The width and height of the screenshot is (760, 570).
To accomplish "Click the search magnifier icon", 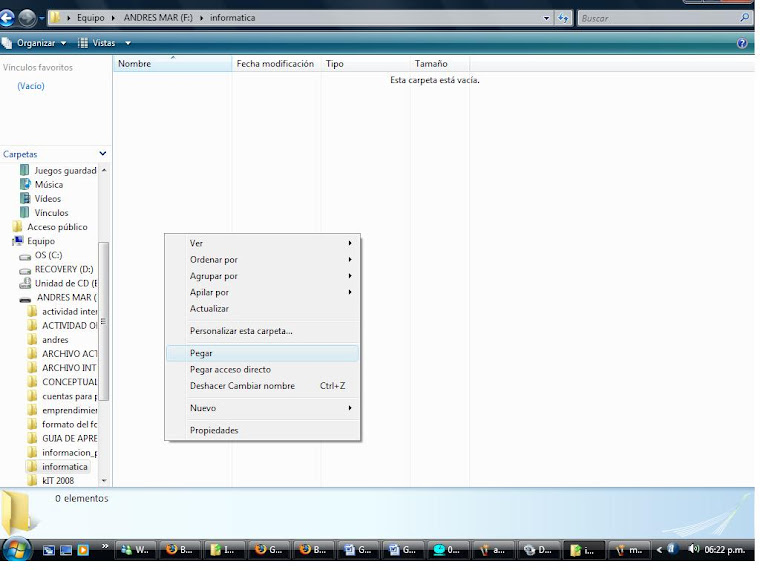I will click(744, 18).
